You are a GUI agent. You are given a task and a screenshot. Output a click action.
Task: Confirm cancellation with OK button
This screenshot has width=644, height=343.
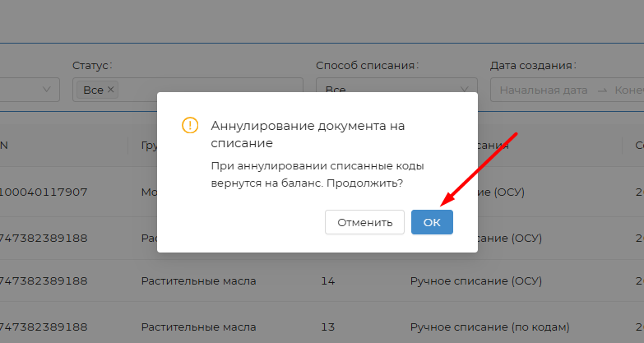tap(432, 222)
